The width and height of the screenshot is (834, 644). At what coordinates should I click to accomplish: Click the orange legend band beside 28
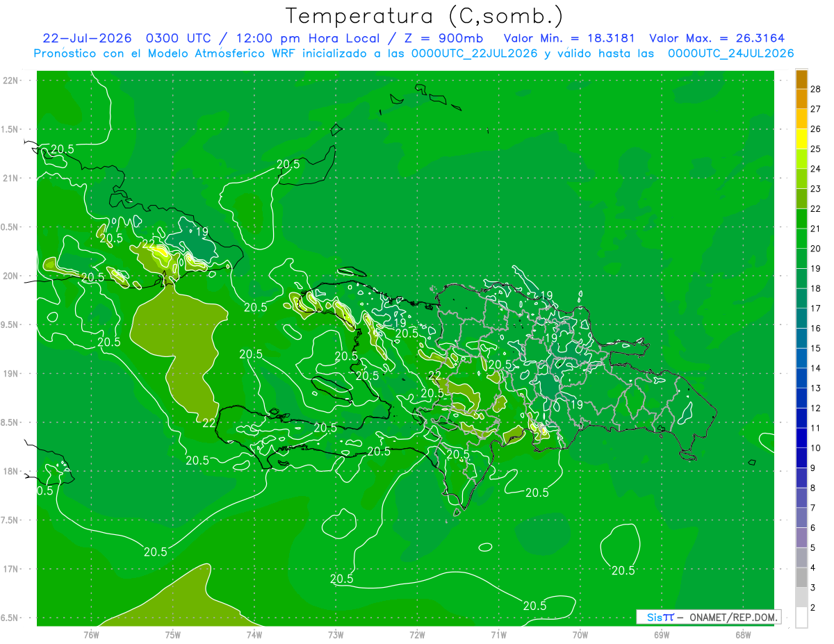802,79
